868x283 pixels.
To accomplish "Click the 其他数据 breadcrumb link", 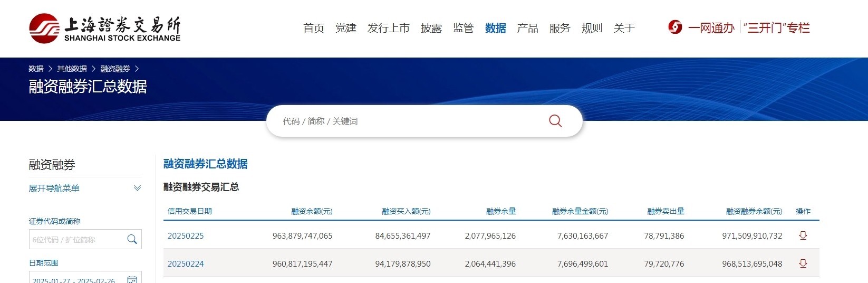I will click(72, 69).
